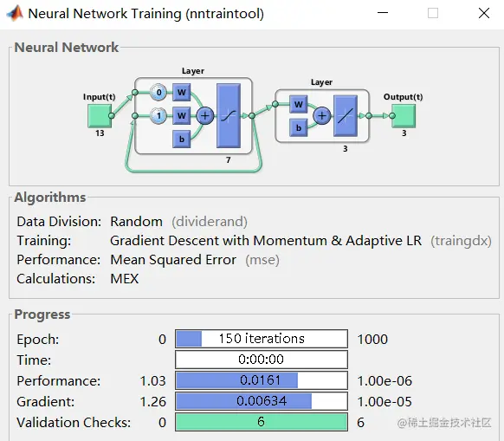Viewport: 504px width, 441px height.
Task: Click the '(mse)' function name
Action: pos(262,260)
